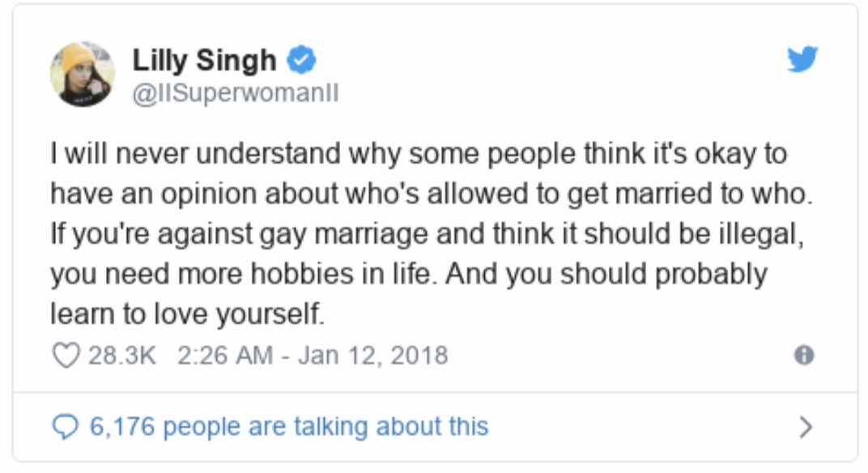Click the Jan 12, 2018 date

[x=373, y=355]
